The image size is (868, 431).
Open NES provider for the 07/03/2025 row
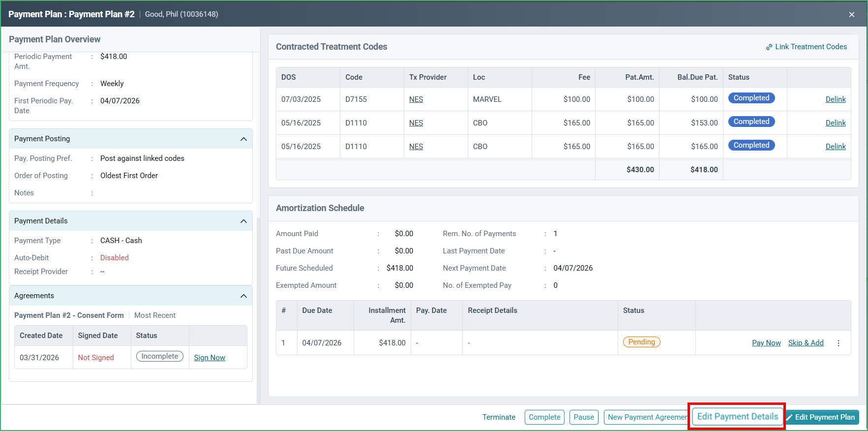click(x=416, y=99)
